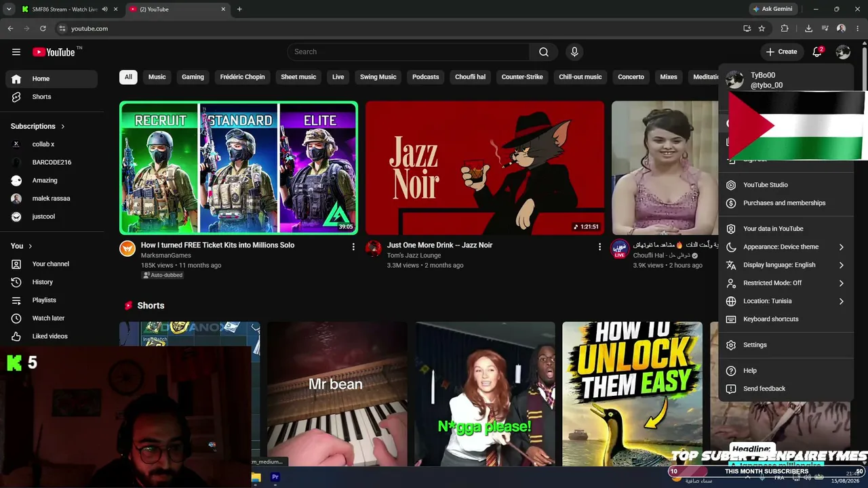
Task: Choose Send feedback in account menu
Action: [x=785, y=388]
